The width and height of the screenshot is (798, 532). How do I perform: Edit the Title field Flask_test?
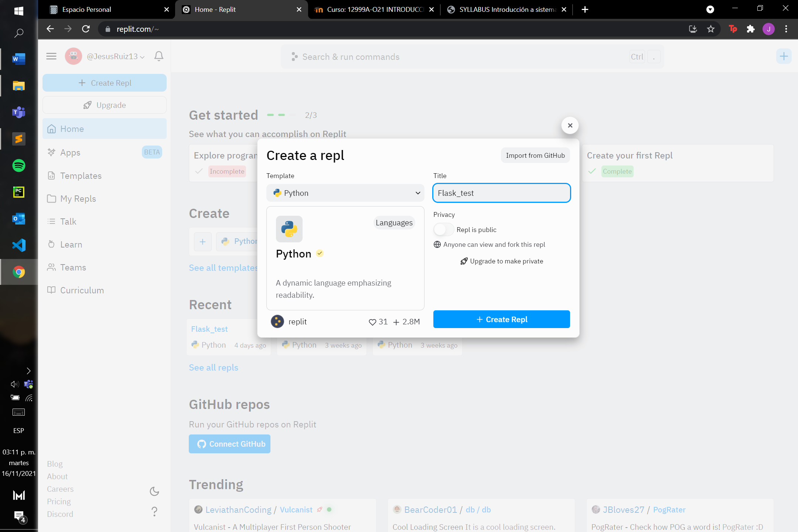point(501,193)
